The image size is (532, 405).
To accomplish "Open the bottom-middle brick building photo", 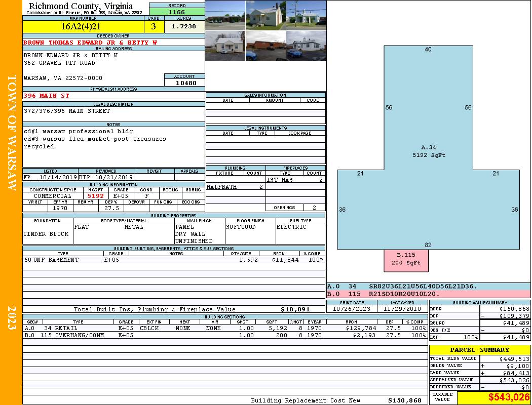I will [265, 46].
